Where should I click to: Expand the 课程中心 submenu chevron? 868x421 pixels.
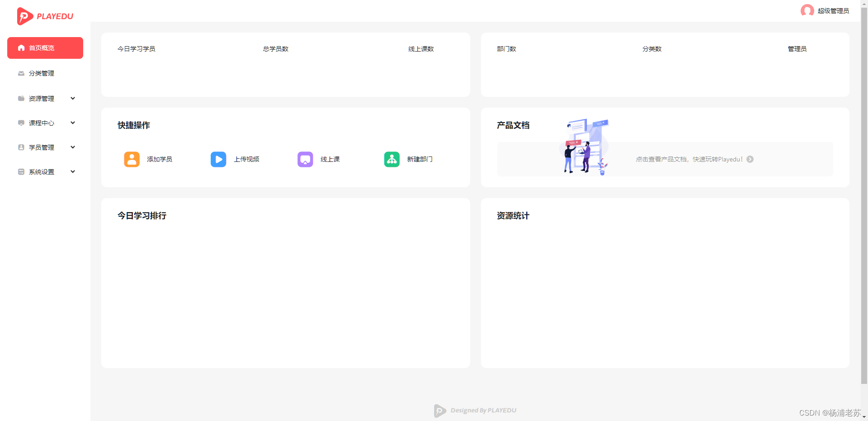(73, 123)
